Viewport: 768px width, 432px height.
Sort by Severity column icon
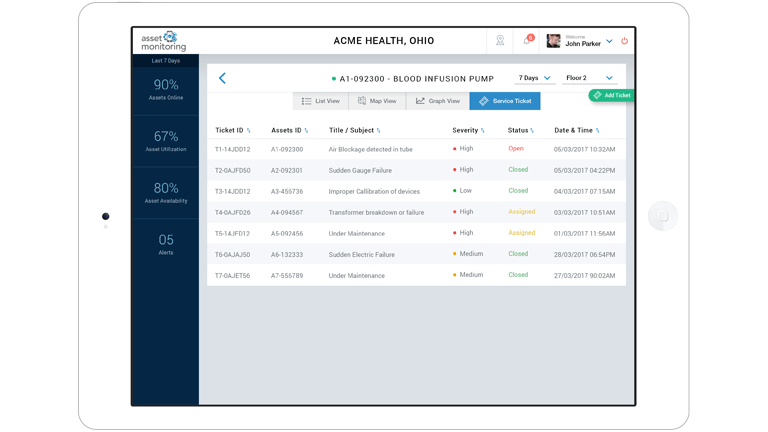click(x=483, y=131)
